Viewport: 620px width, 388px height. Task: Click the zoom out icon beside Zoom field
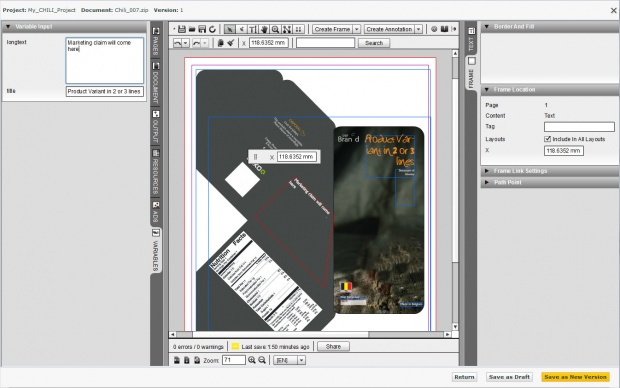[x=262, y=360]
